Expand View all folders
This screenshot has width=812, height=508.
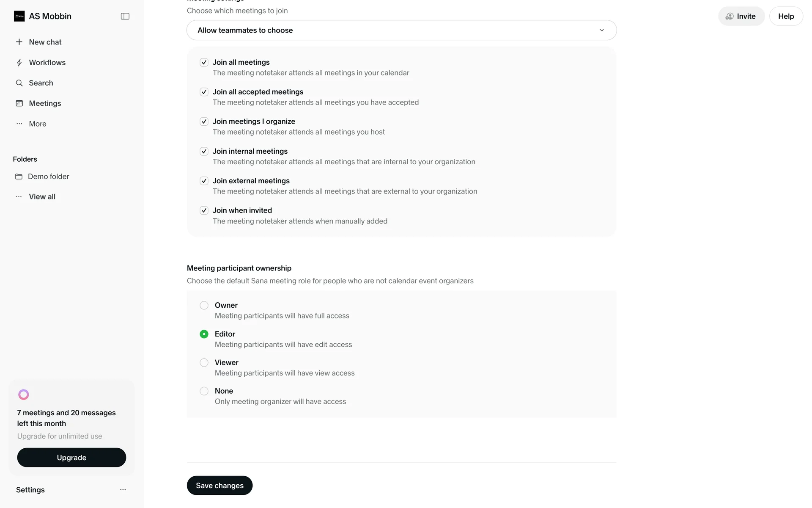[x=42, y=196]
